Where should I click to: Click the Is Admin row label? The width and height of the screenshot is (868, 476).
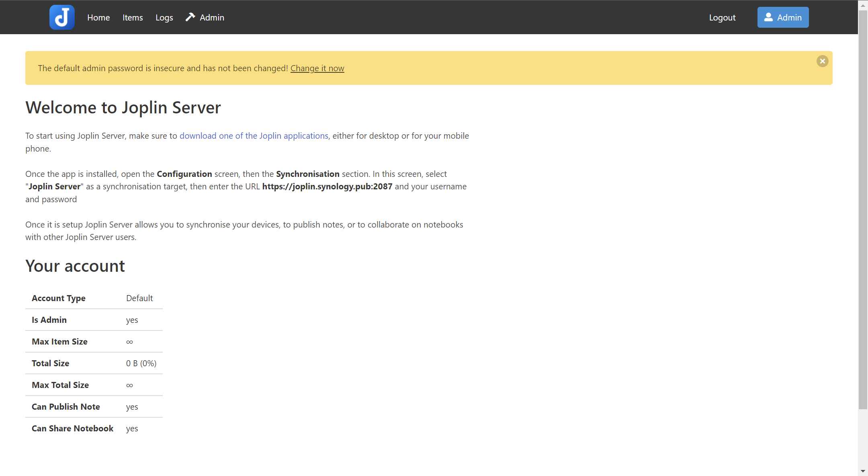point(49,320)
